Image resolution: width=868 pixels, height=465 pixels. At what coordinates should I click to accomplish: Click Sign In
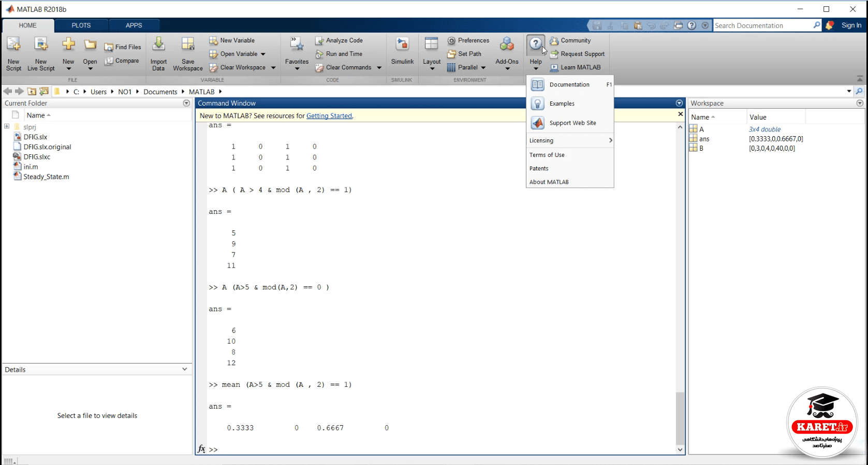tap(851, 25)
